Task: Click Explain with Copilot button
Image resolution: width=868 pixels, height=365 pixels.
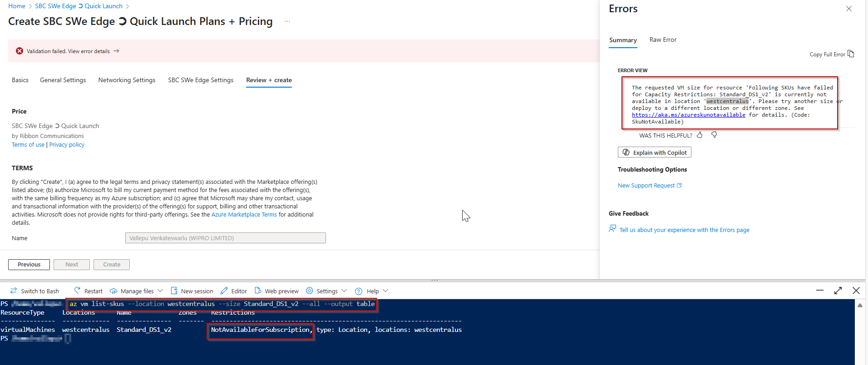Action: pyautogui.click(x=654, y=153)
